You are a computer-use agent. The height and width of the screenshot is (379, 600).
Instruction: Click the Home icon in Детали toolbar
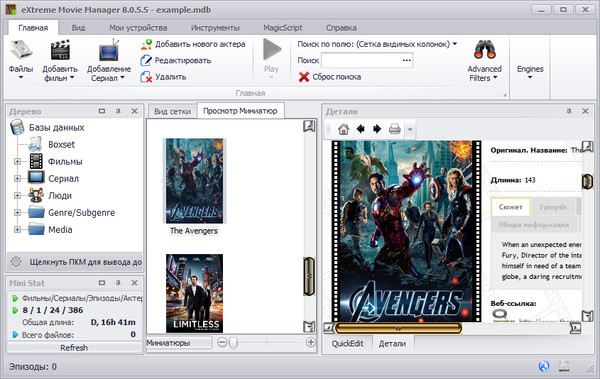343,129
